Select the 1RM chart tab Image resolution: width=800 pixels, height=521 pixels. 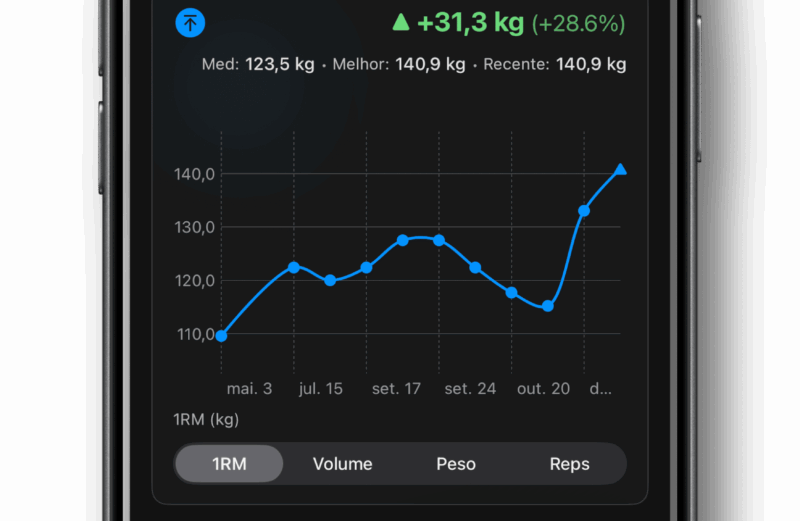[229, 463]
